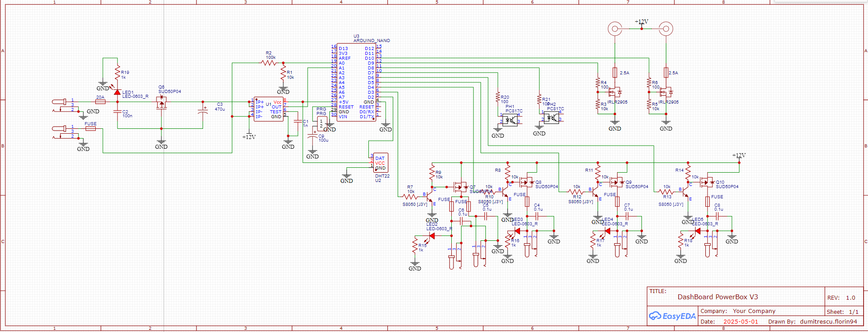Select the C9 100u capacitor symbol
Screen dimensions: 868x332
click(313, 135)
